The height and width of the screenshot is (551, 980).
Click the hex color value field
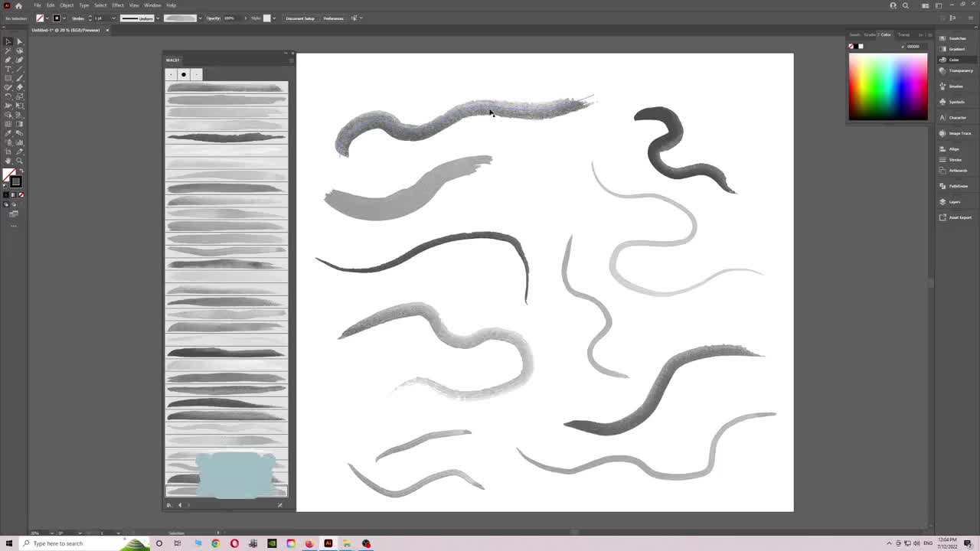915,47
